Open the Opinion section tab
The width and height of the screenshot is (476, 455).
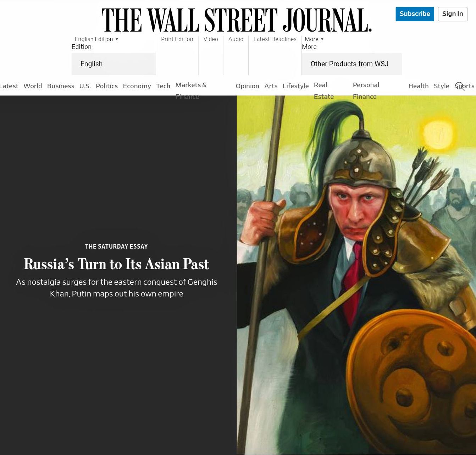[247, 86]
